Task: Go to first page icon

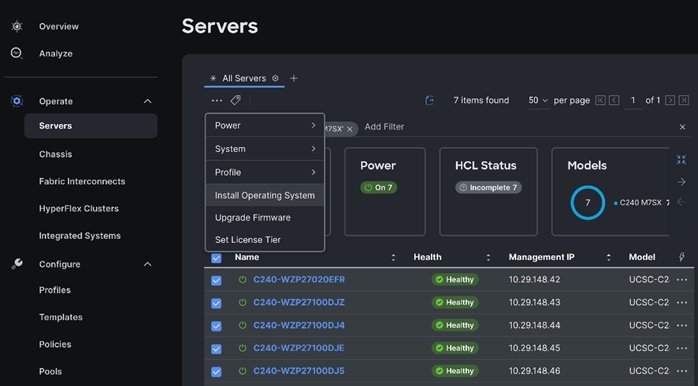Action: point(600,100)
